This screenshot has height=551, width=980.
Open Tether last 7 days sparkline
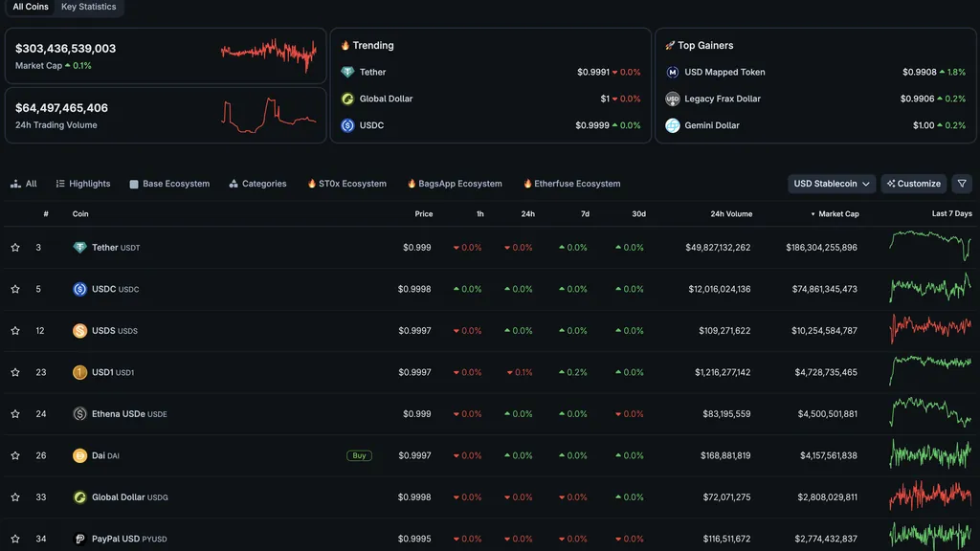[930, 246]
